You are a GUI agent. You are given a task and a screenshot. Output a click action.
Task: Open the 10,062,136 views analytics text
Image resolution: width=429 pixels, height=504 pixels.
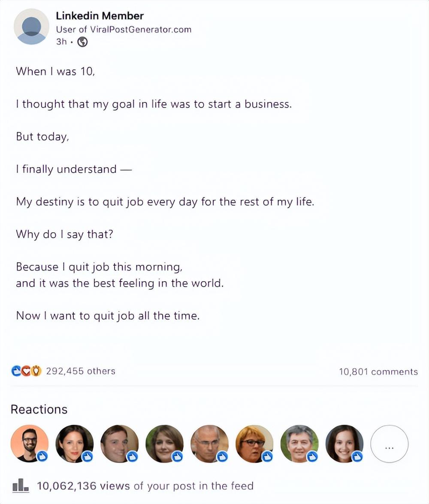click(145, 486)
